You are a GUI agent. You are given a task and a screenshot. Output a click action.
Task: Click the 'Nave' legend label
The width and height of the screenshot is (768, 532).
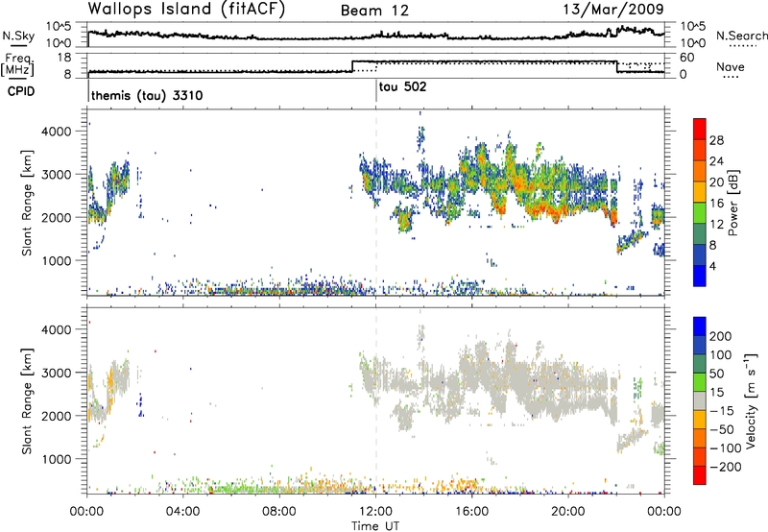[x=731, y=67]
